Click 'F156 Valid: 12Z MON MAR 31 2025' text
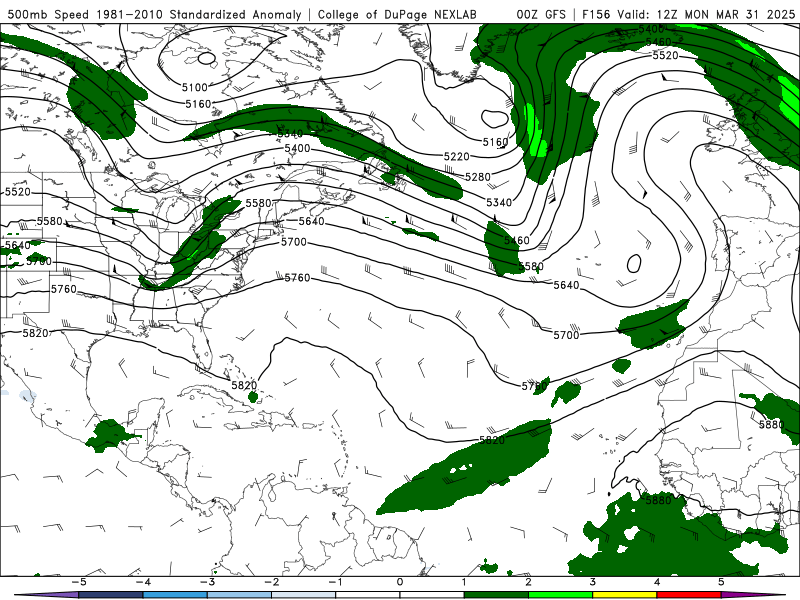Viewport: 800px width, 600px height. point(688,14)
